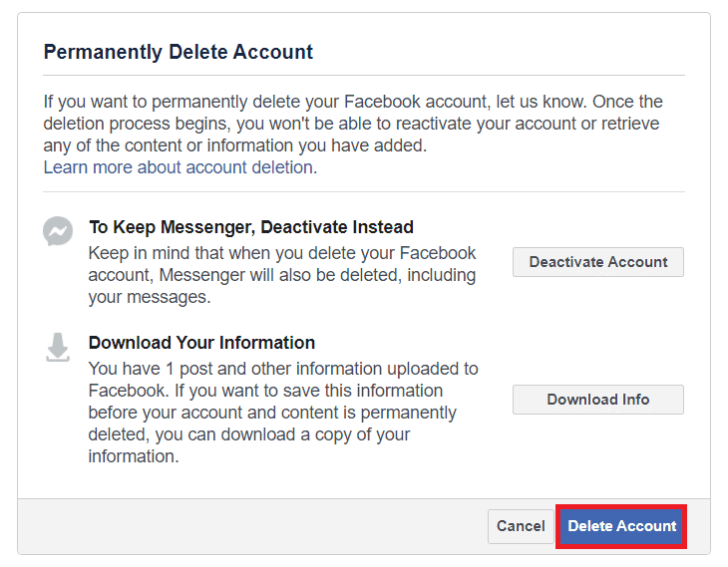Click the divider line under the dialog title
This screenshot has height=567, width=728.
[x=364, y=75]
